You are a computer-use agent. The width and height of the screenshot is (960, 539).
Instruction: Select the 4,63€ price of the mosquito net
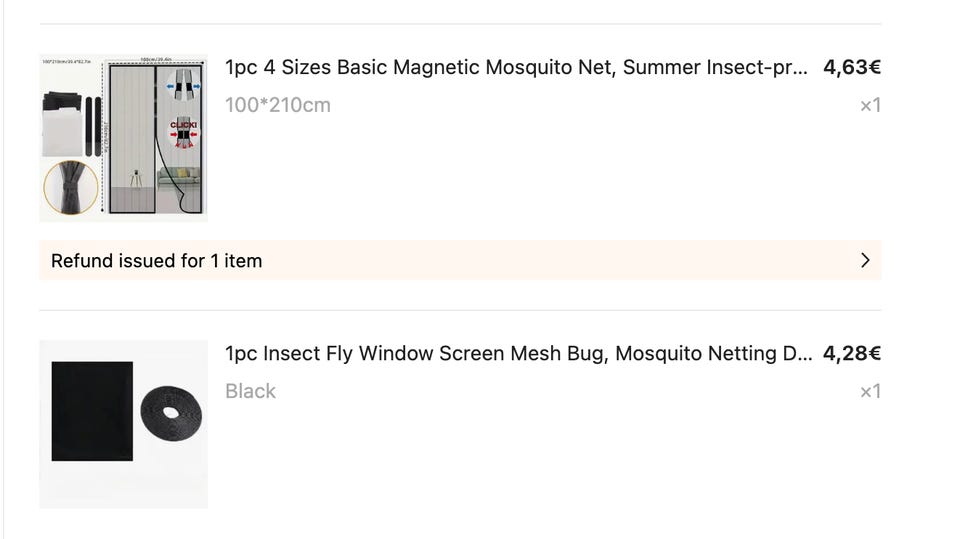tap(851, 68)
